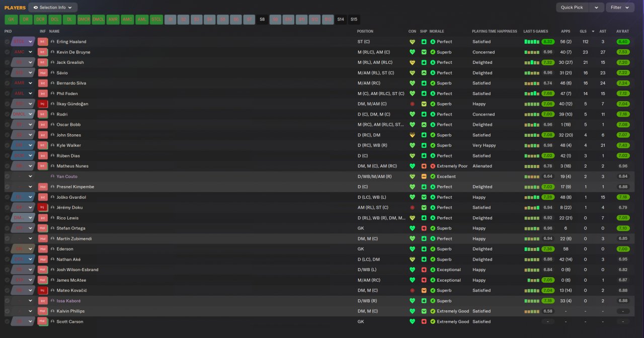Click Kevin De Bruyne's match sharpness icon
The height and width of the screenshot is (338, 644).
424,52
